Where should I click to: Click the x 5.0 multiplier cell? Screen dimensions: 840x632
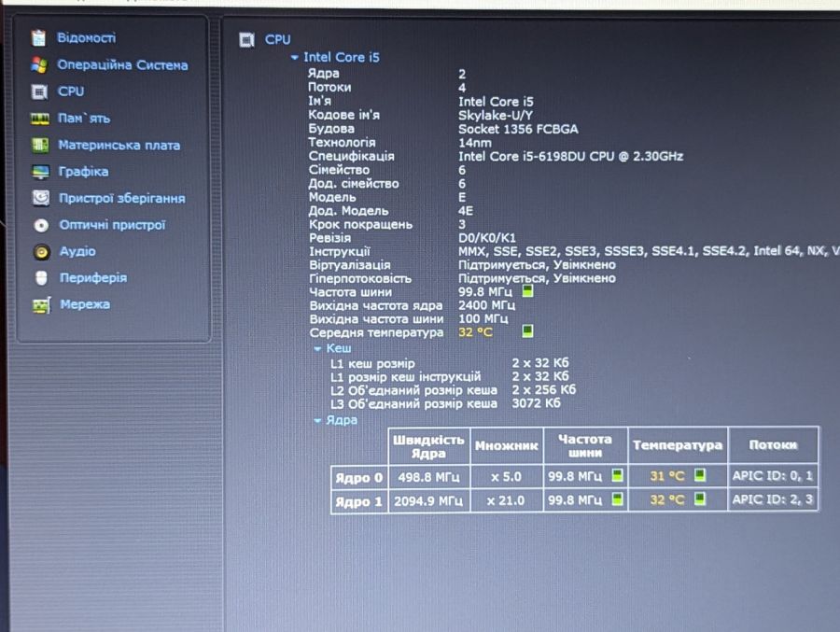pos(506,476)
